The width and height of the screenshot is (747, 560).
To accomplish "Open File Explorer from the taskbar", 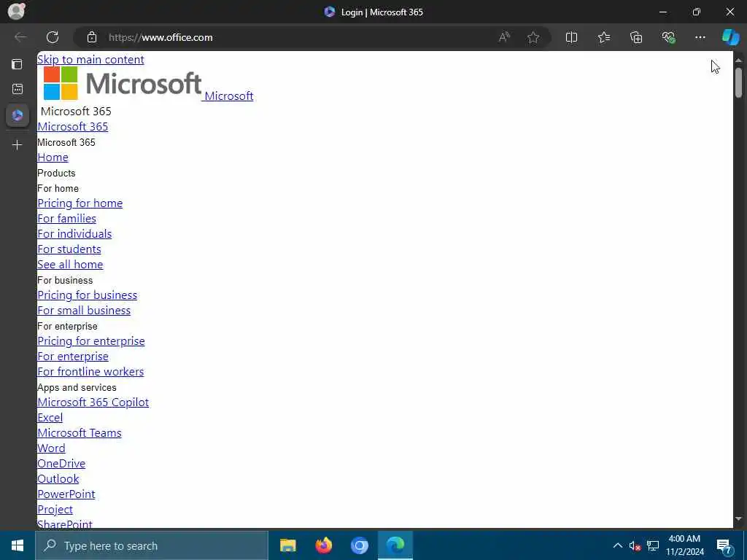I will tap(287, 545).
